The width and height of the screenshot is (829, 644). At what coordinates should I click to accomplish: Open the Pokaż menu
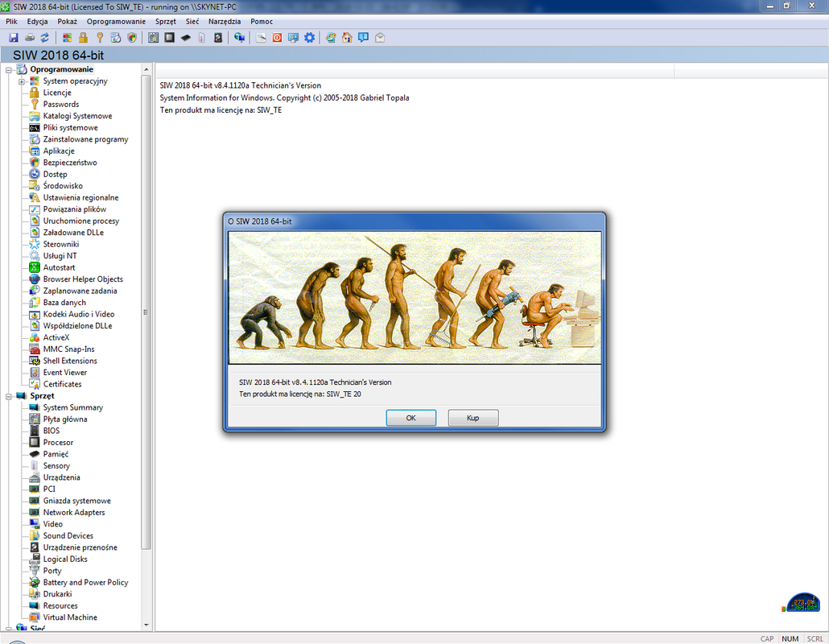click(x=67, y=22)
